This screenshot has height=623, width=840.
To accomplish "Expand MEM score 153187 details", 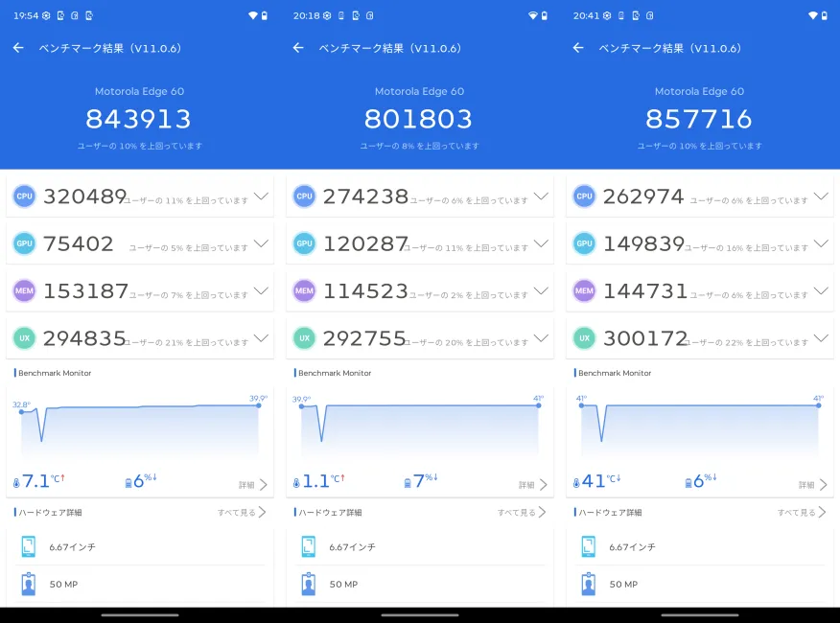I will [261, 290].
